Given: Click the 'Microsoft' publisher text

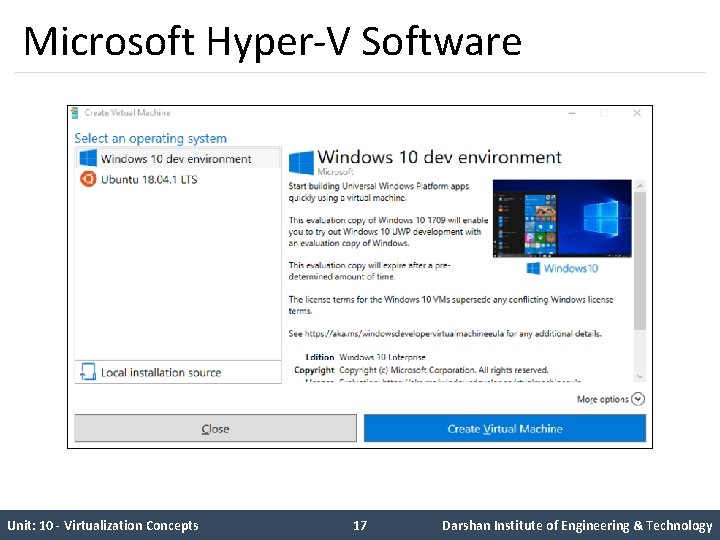Looking at the screenshot, I should pos(336,172).
